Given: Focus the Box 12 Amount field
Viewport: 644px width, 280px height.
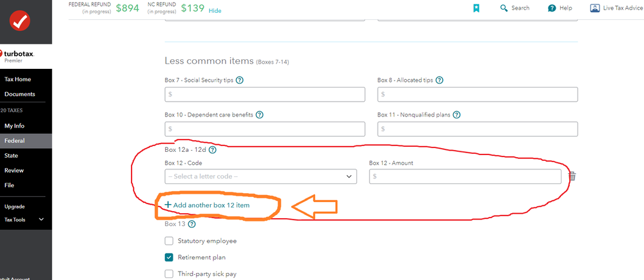Looking at the screenshot, I should coord(465,177).
